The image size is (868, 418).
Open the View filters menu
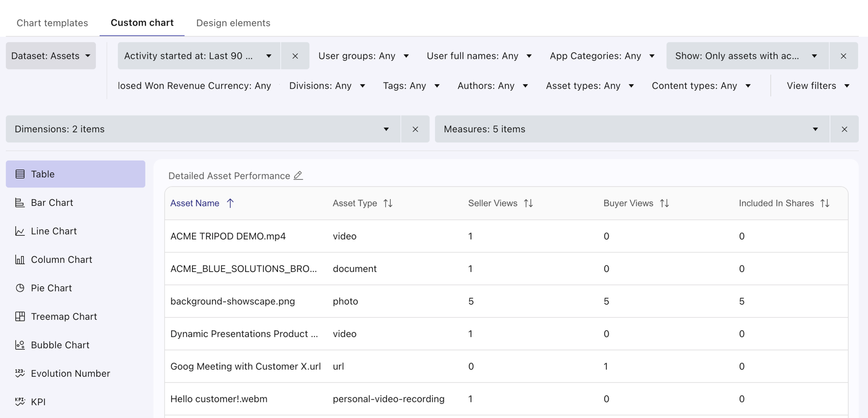point(818,86)
